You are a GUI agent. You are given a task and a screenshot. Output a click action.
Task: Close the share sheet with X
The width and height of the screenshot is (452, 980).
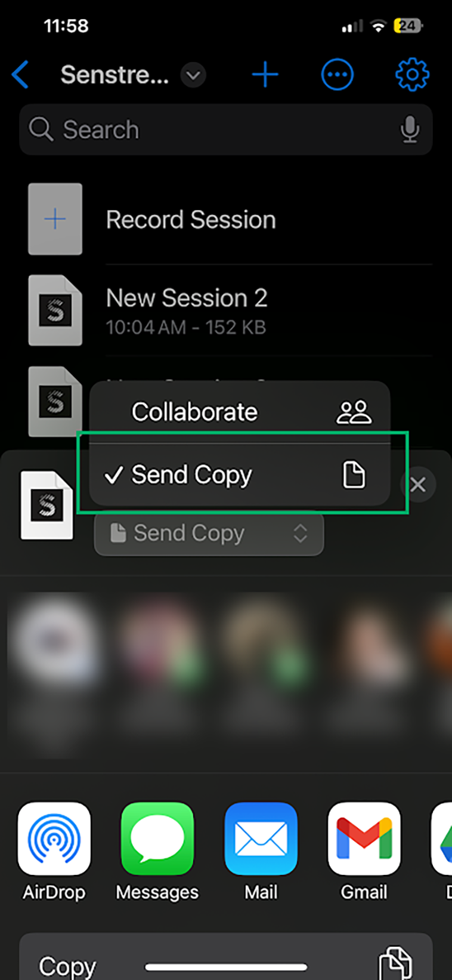click(418, 484)
